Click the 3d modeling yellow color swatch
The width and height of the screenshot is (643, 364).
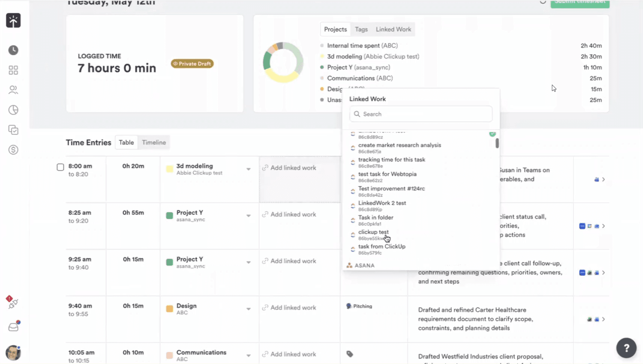[169, 169]
